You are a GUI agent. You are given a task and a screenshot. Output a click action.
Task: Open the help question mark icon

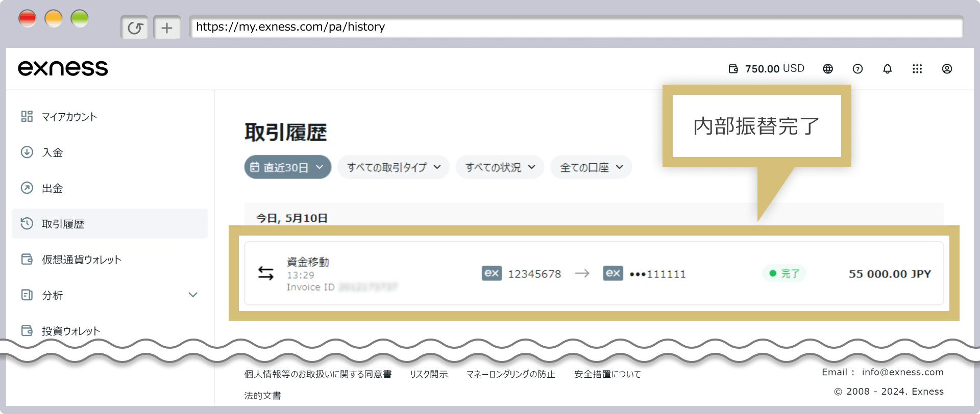[857, 69]
